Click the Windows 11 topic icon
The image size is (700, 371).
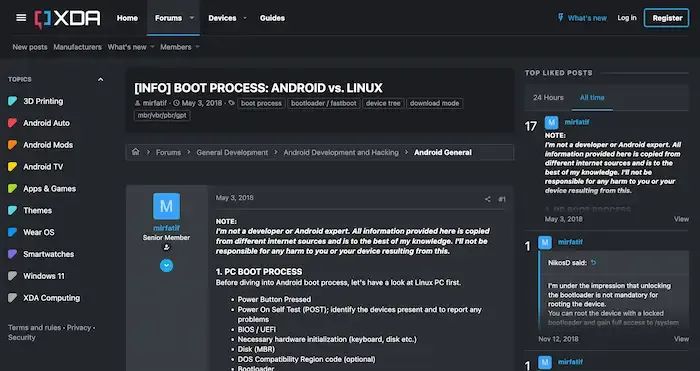click(x=12, y=276)
